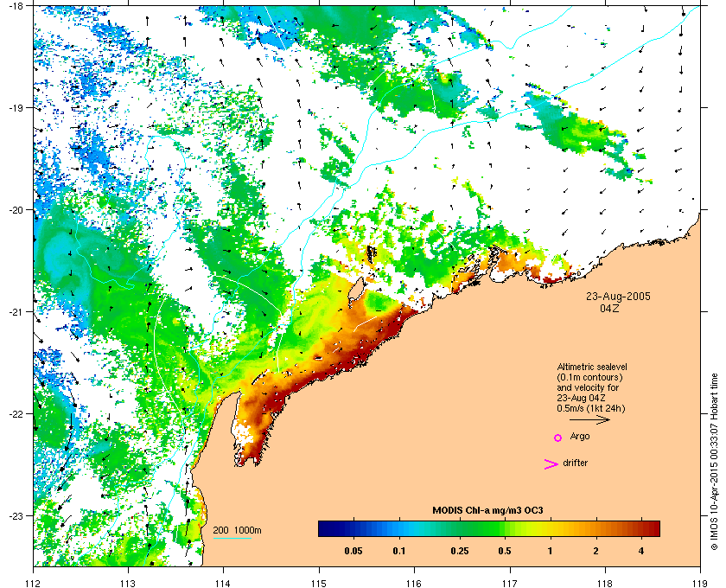Click the colorbar tick label 2
726x588 pixels.
pos(595,551)
